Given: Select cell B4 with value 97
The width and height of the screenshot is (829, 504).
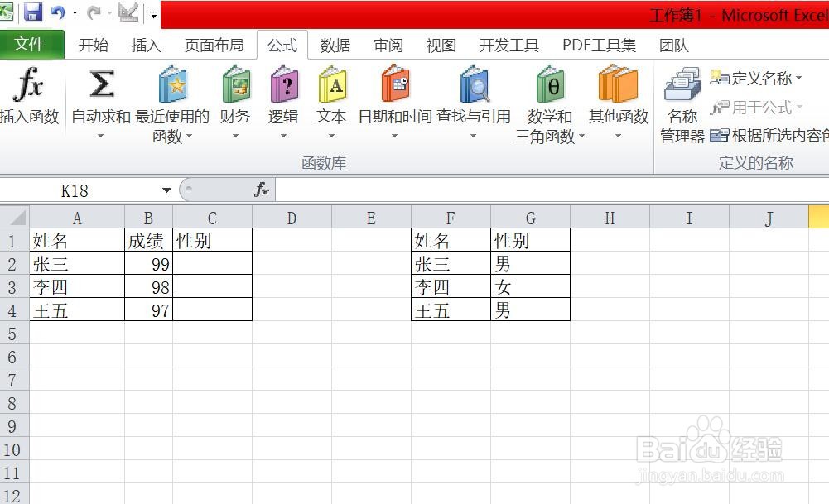Looking at the screenshot, I should pos(148,310).
